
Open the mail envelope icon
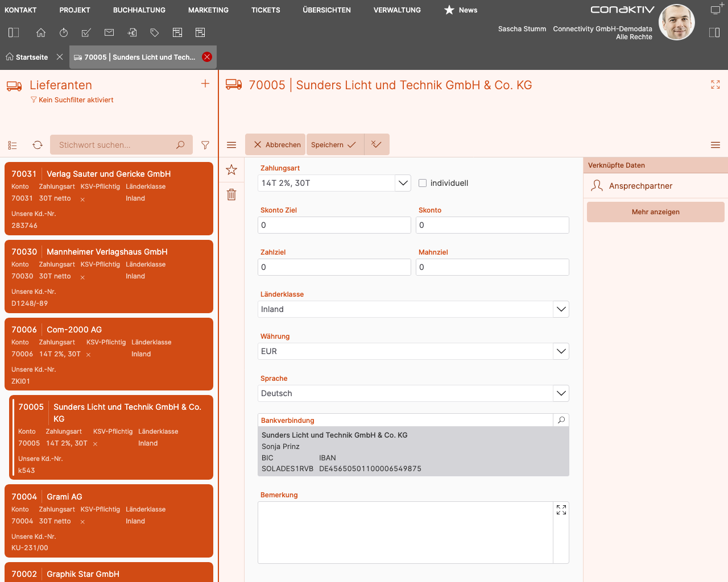click(x=109, y=33)
